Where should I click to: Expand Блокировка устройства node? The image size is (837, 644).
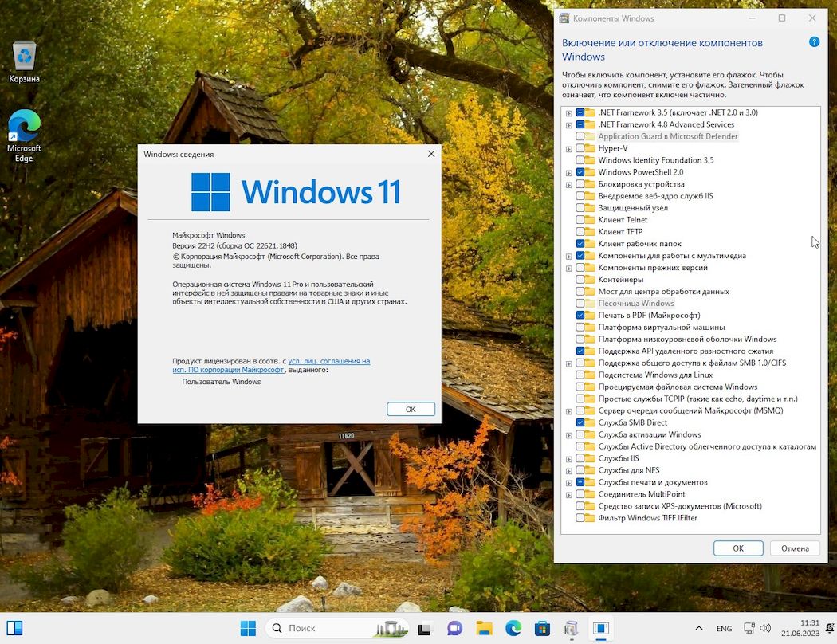pyautogui.click(x=569, y=185)
